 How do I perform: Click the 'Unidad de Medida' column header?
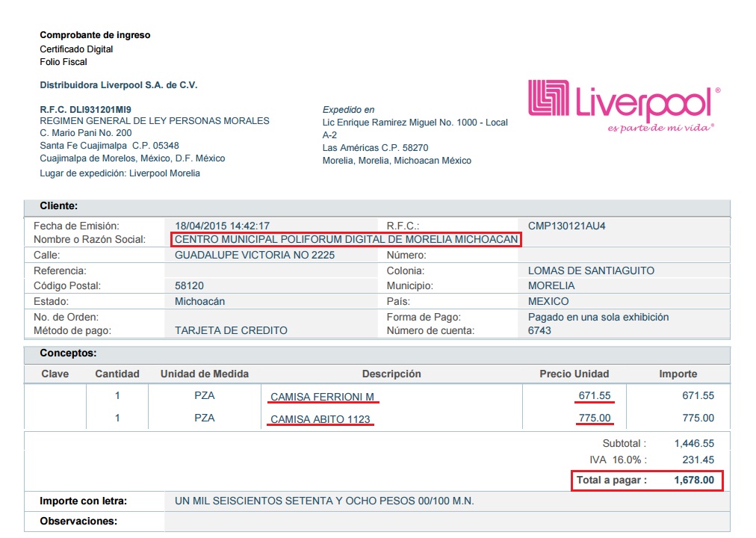click(205, 374)
